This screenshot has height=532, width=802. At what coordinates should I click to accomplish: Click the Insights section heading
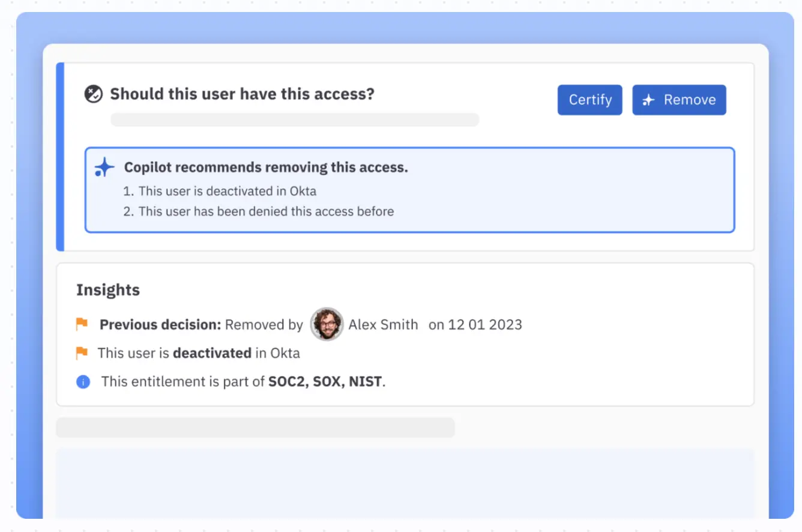coord(108,290)
